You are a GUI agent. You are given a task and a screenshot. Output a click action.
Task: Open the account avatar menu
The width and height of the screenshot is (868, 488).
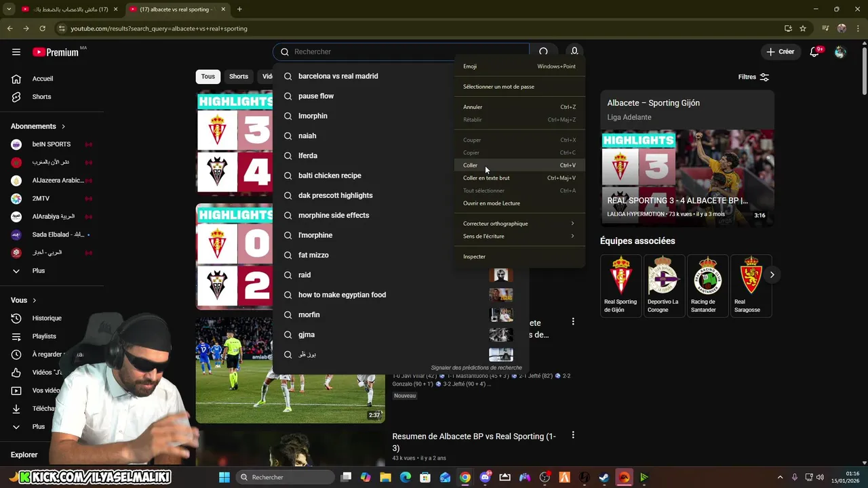coord(840,52)
